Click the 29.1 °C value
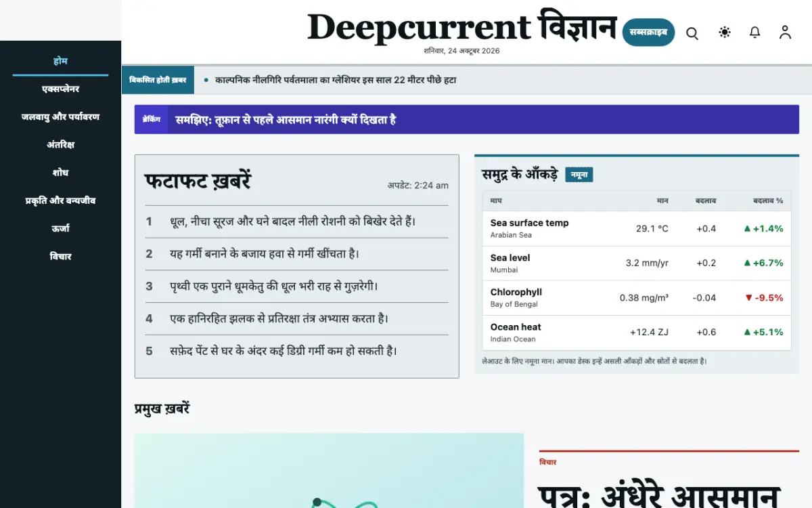Screen dimensions: 812x508 [652, 229]
